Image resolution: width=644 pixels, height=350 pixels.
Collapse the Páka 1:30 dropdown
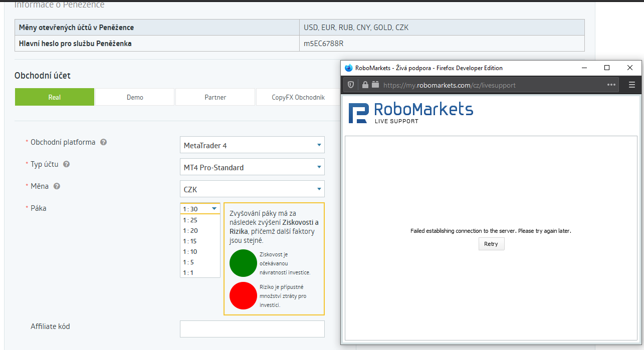coord(200,209)
